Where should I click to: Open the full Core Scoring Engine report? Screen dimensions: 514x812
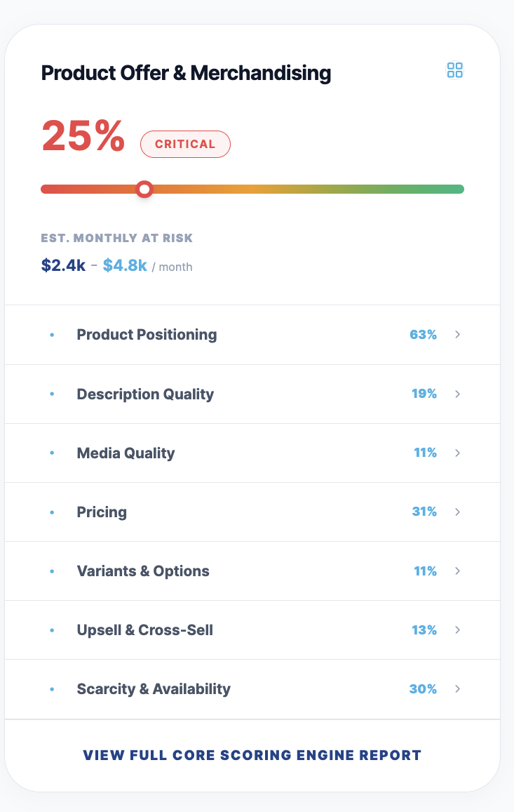click(252, 756)
